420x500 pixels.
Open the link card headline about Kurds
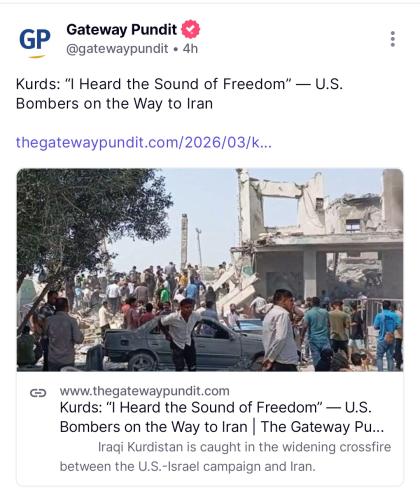pyautogui.click(x=222, y=417)
